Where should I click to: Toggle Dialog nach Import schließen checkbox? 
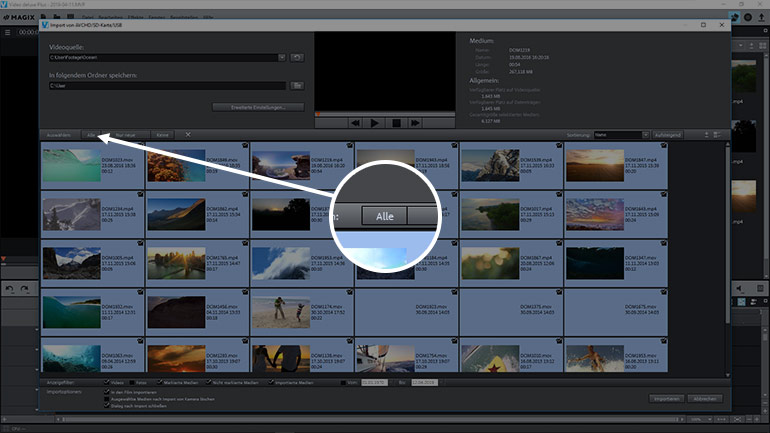[107, 406]
